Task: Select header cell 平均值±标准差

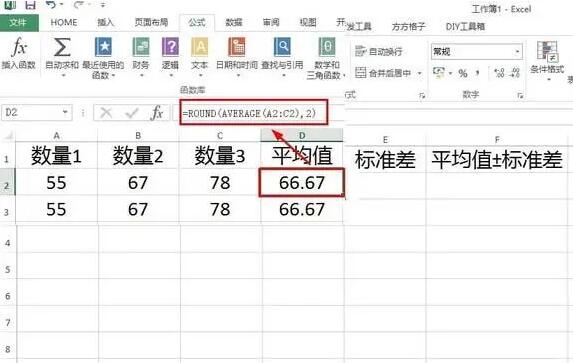Action: coord(497,160)
